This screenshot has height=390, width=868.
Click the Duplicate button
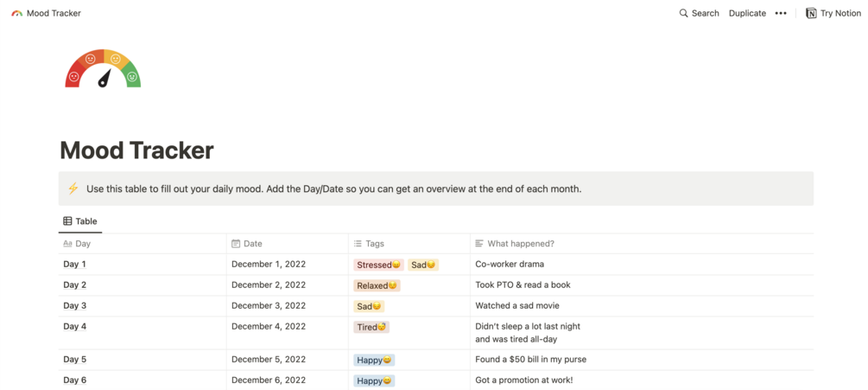(747, 14)
